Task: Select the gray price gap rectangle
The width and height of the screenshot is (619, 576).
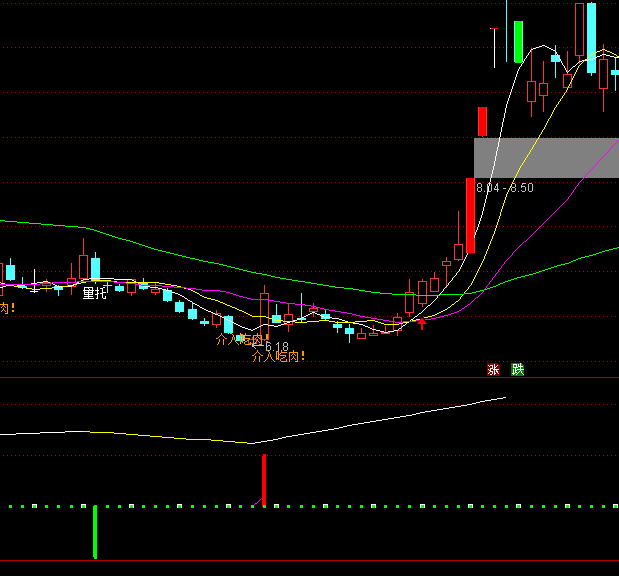Action: tap(546, 158)
